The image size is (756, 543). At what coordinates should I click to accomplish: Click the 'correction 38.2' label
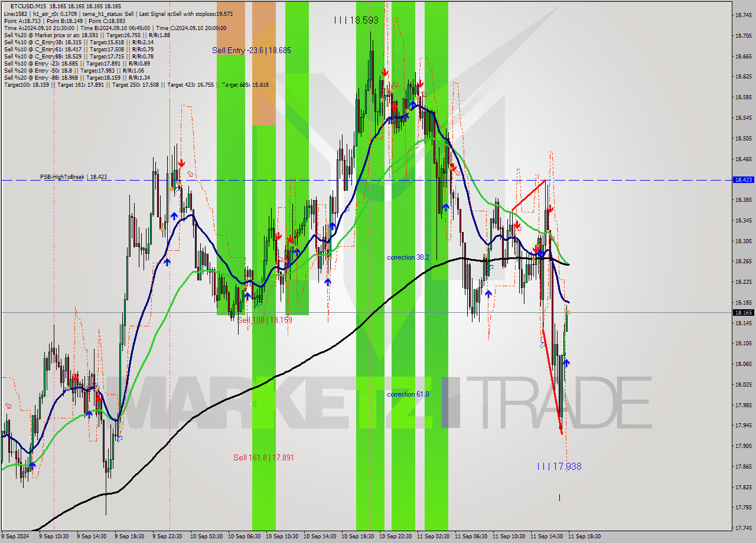click(408, 257)
